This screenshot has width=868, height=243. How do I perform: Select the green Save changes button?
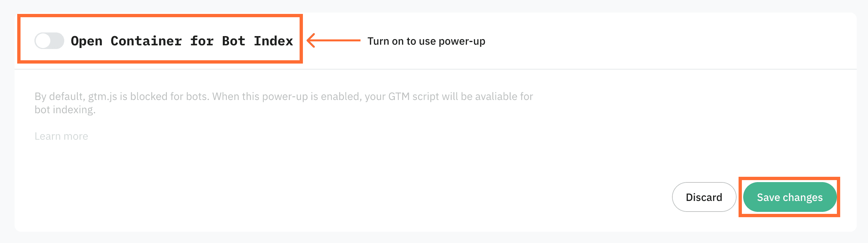point(790,197)
